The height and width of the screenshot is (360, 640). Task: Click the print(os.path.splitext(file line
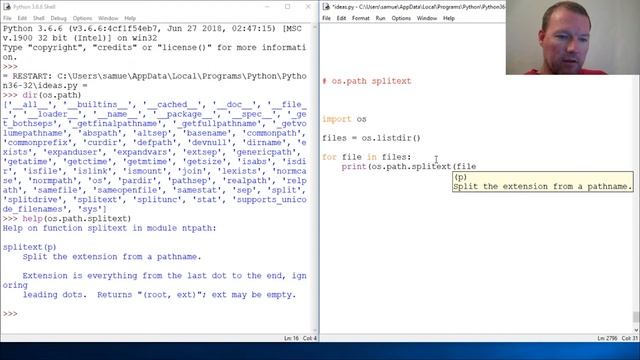[x=409, y=167]
